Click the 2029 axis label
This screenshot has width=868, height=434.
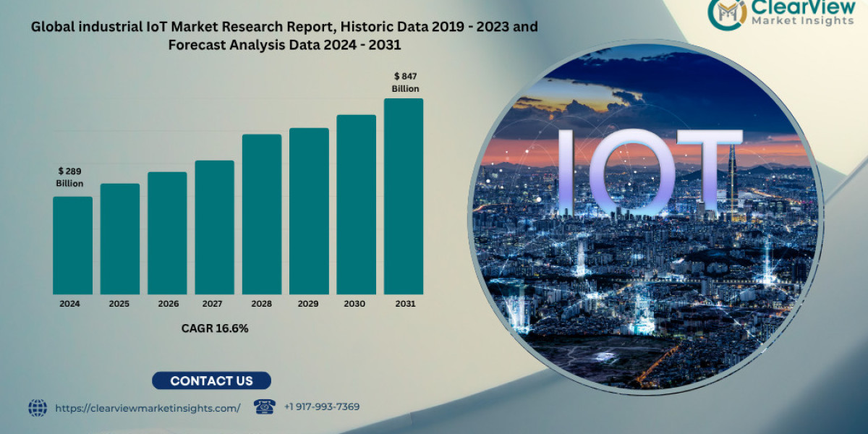(x=308, y=304)
